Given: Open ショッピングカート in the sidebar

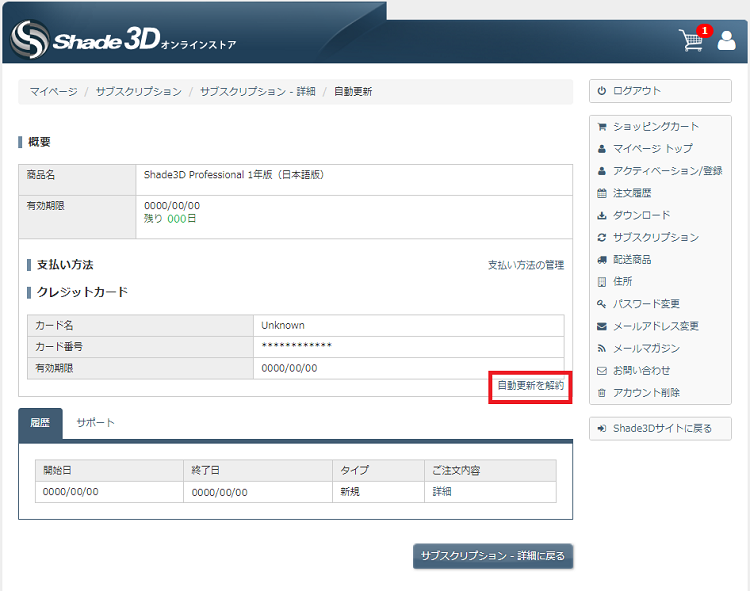Looking at the screenshot, I should (x=656, y=127).
